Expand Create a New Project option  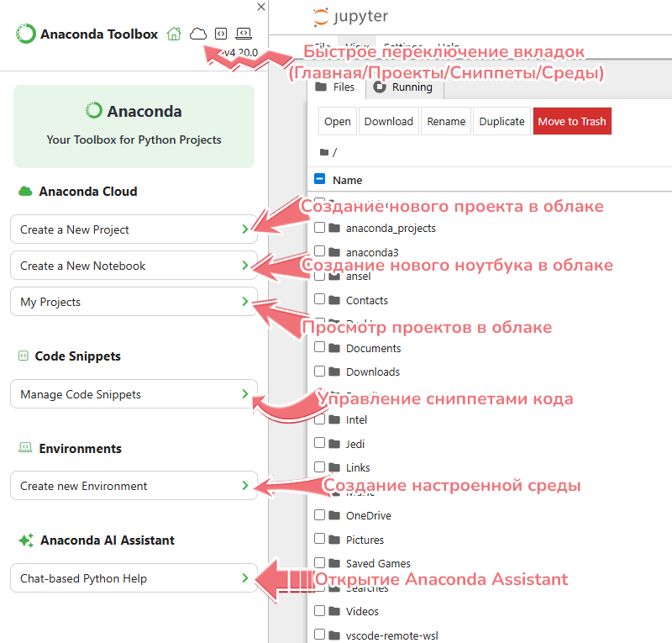(244, 229)
